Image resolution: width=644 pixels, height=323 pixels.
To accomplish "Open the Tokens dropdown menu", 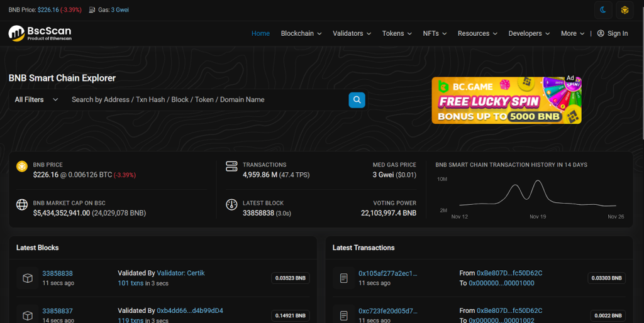I will coord(397,33).
